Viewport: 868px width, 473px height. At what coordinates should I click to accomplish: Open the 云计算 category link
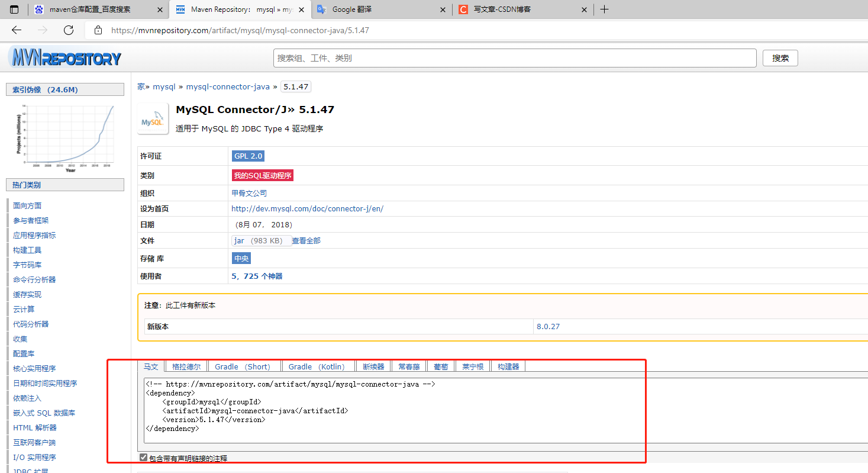[x=24, y=310]
